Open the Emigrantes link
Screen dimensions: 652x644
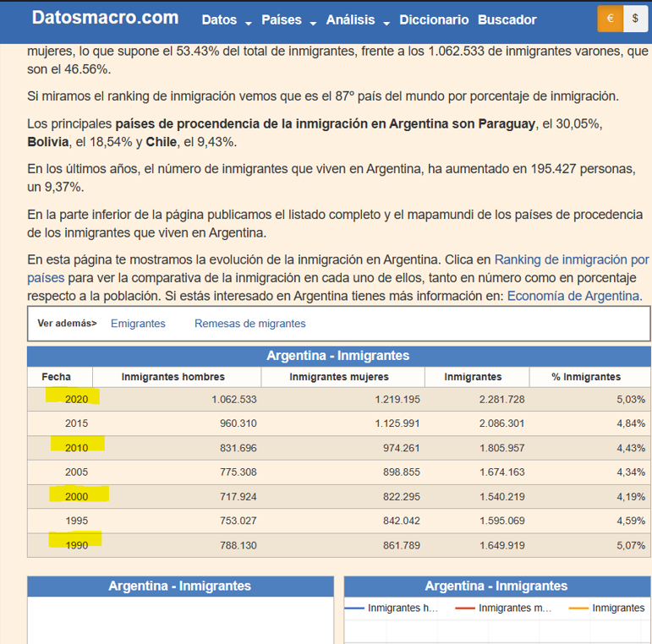click(138, 323)
